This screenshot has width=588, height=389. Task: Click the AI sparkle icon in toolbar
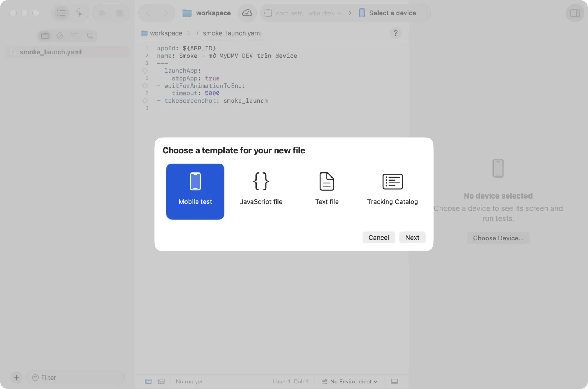click(79, 13)
